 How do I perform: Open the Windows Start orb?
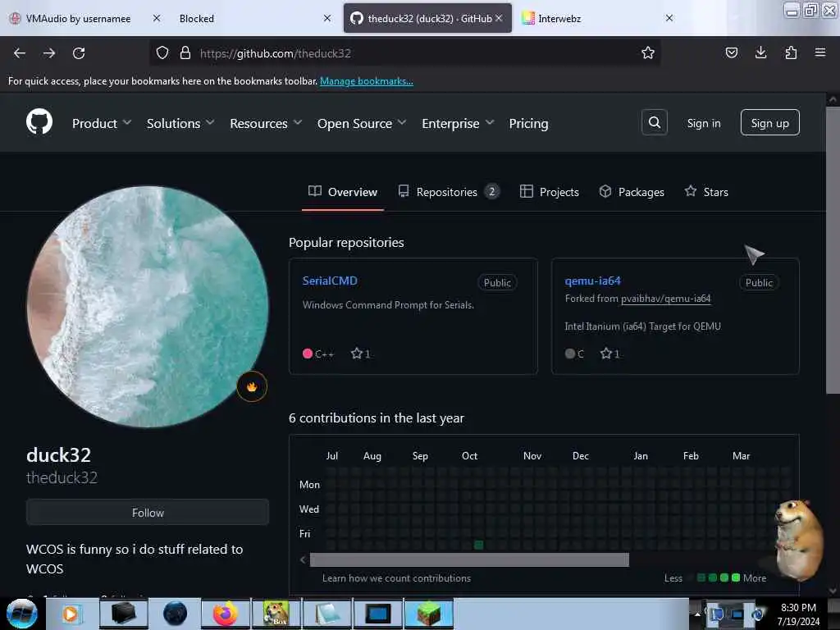[22, 614]
